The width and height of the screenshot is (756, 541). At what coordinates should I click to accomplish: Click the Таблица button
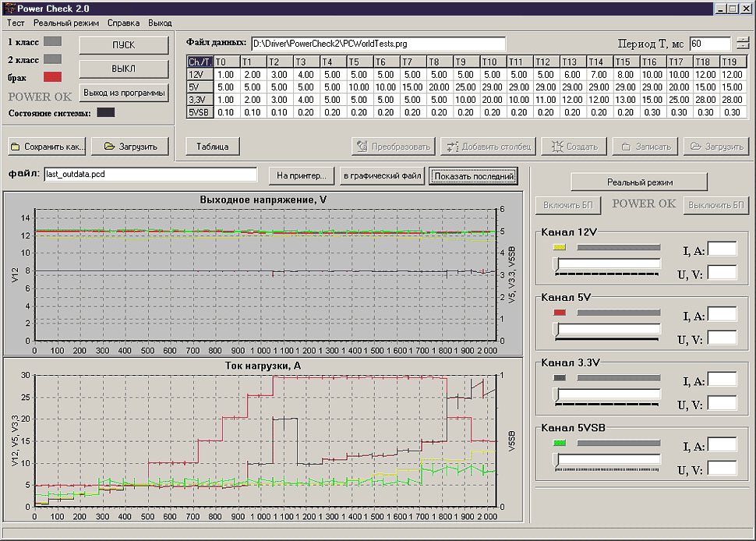tap(213, 146)
